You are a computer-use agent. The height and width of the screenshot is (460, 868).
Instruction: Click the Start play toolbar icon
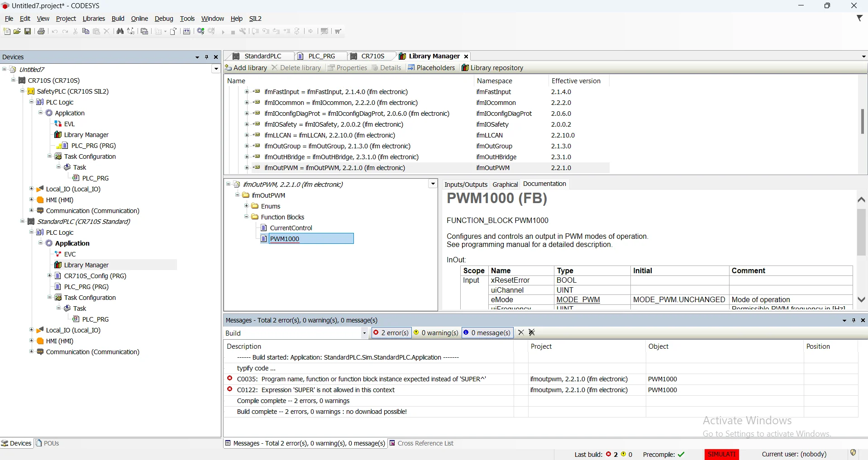(x=223, y=32)
